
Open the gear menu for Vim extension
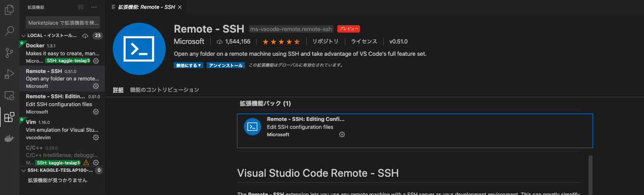point(96,137)
